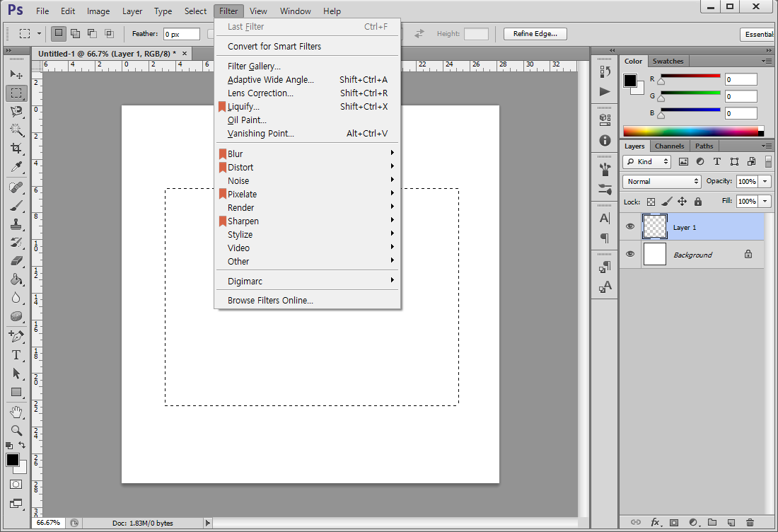Click the zoom percentage field 66.67%
Viewport: 778px width, 532px height.
coord(48,523)
